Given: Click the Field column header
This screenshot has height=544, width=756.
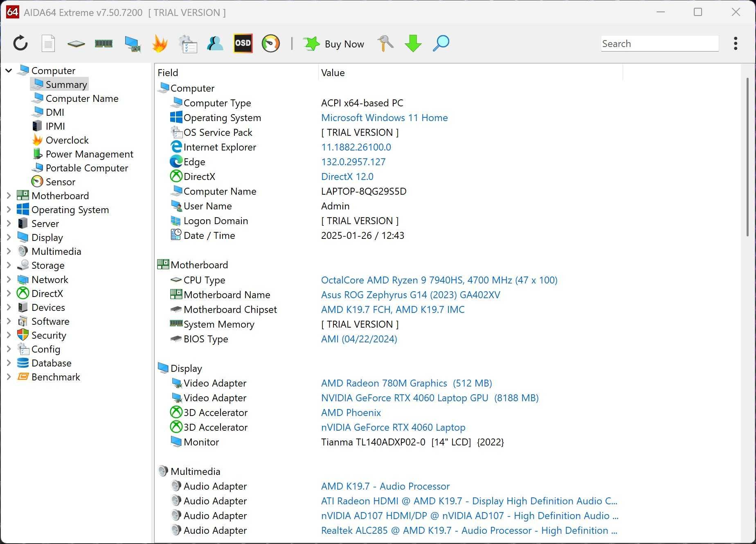Looking at the screenshot, I should tap(236, 72).
